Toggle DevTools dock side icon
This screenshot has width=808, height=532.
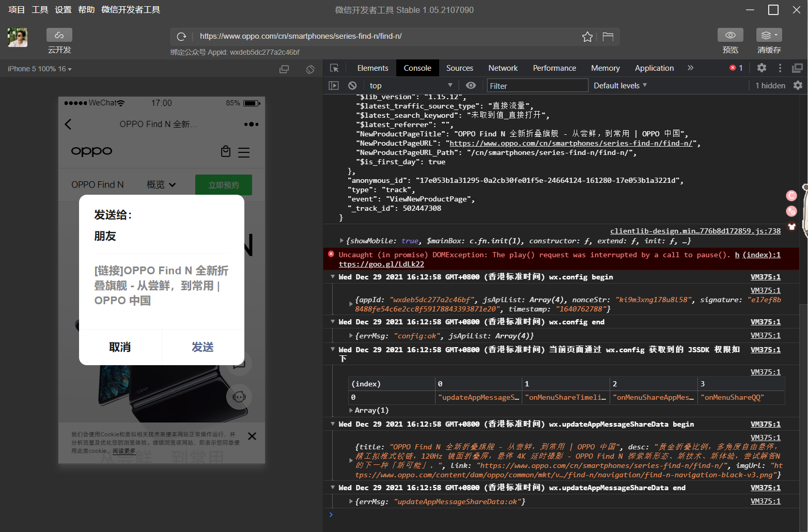click(x=798, y=68)
